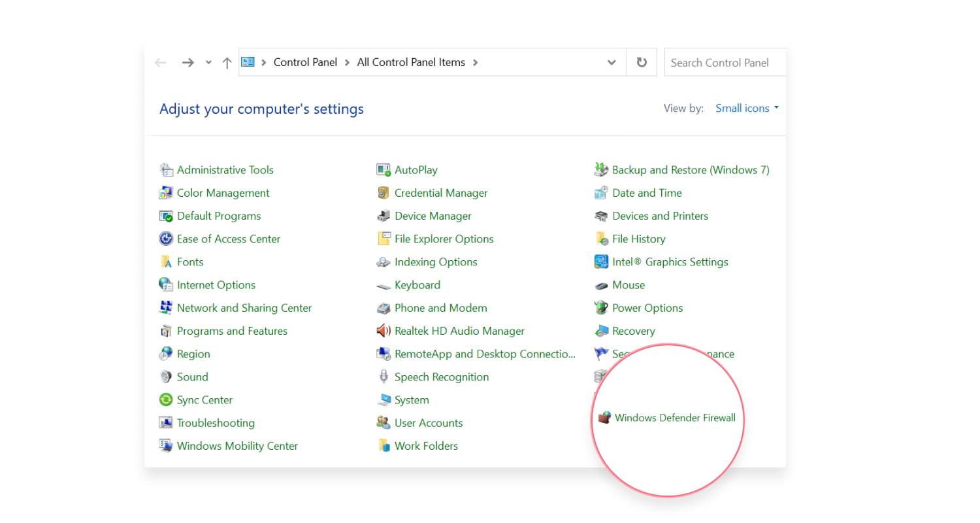Click the Internet Options globe icon

coord(166,284)
